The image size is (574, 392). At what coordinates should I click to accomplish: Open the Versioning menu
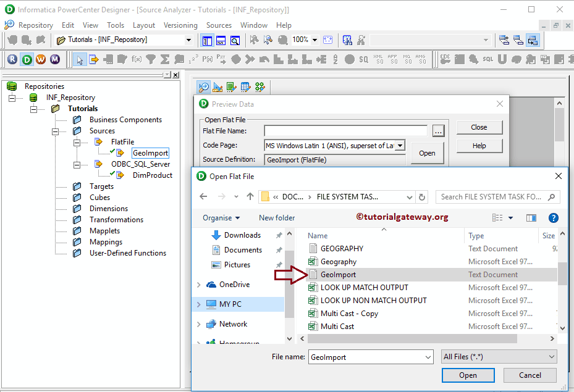click(180, 25)
